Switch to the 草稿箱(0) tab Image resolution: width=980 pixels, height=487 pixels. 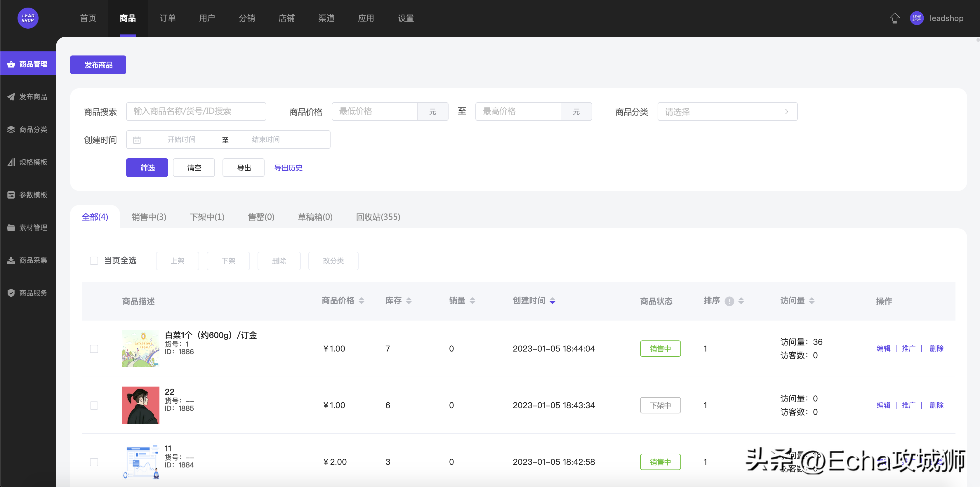coord(315,217)
